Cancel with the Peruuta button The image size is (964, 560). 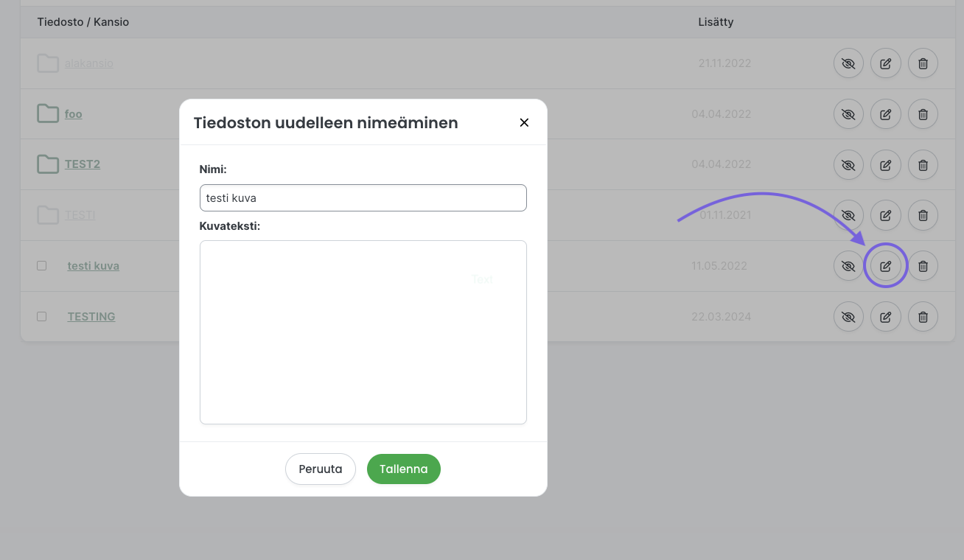(321, 469)
